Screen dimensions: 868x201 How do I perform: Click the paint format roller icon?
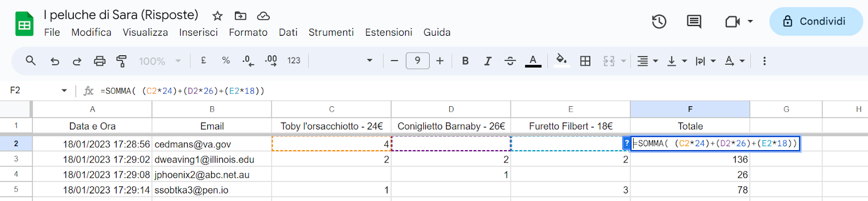tap(122, 61)
